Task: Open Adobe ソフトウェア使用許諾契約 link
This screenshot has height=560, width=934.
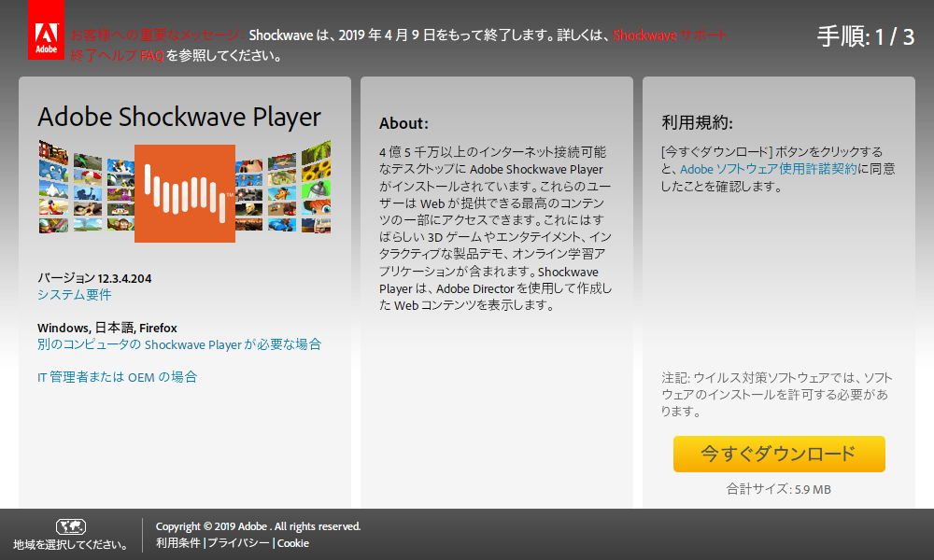Action: click(769, 169)
